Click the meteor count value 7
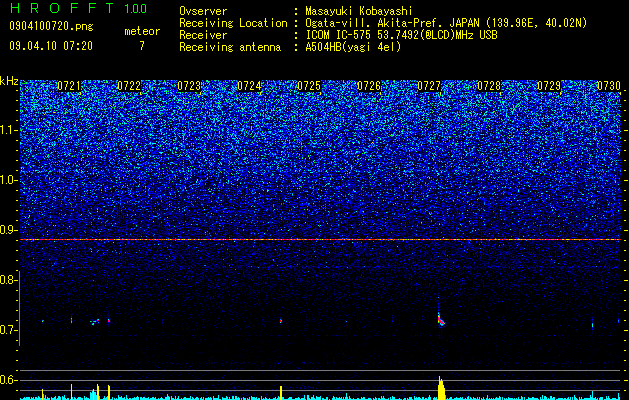The width and height of the screenshot is (629, 400). (142, 46)
